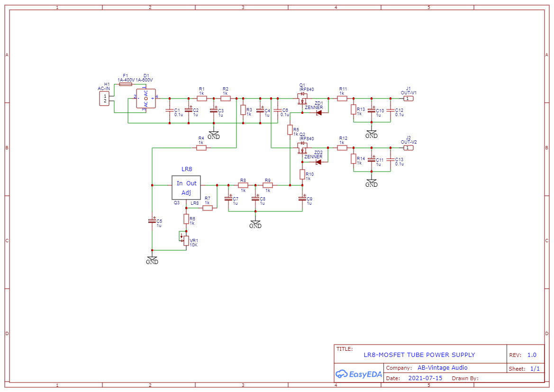Select the J1 OUT-V1 connector pin
Image resolution: width=554 pixels, height=392 pixels.
coord(408,99)
